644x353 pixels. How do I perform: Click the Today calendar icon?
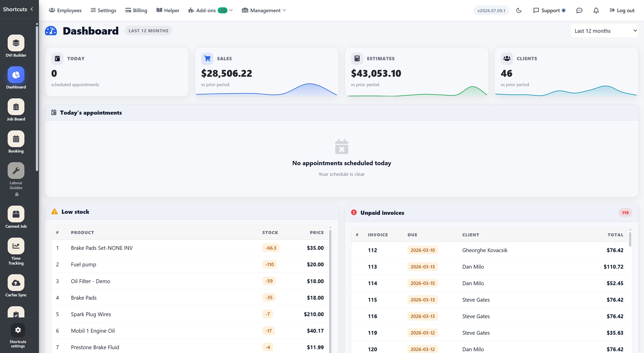click(x=57, y=58)
